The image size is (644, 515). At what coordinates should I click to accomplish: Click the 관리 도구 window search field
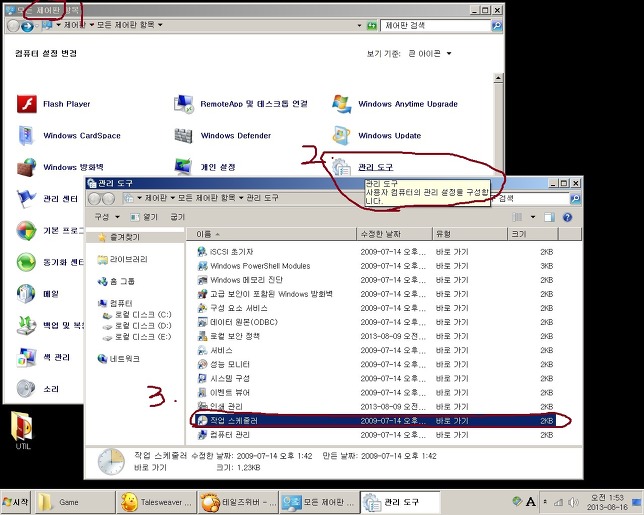(x=531, y=198)
